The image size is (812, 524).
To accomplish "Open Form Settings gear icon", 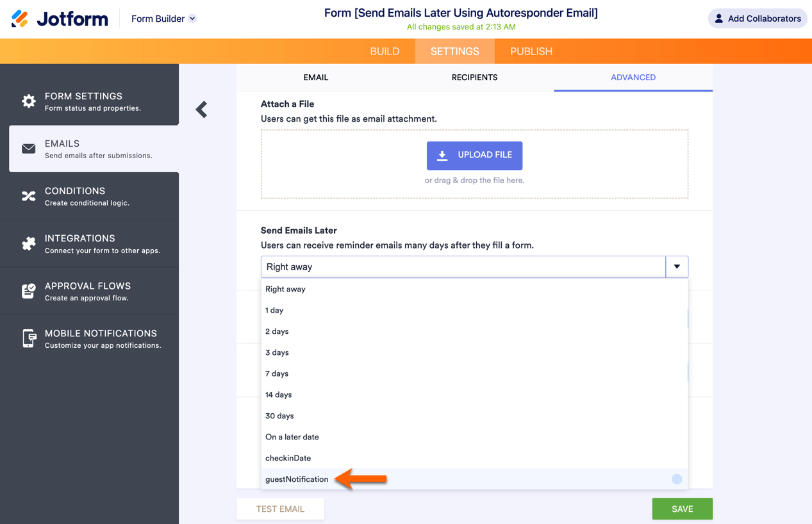I will pos(29,101).
